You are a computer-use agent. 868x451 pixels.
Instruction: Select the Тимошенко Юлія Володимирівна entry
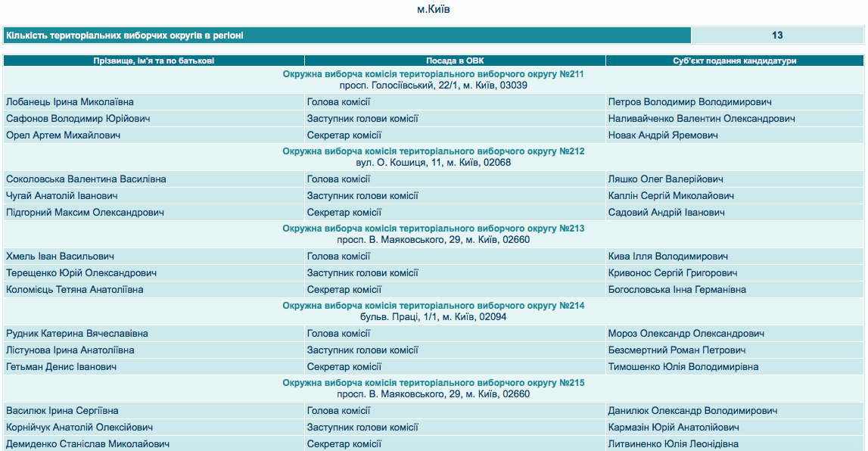tap(683, 367)
